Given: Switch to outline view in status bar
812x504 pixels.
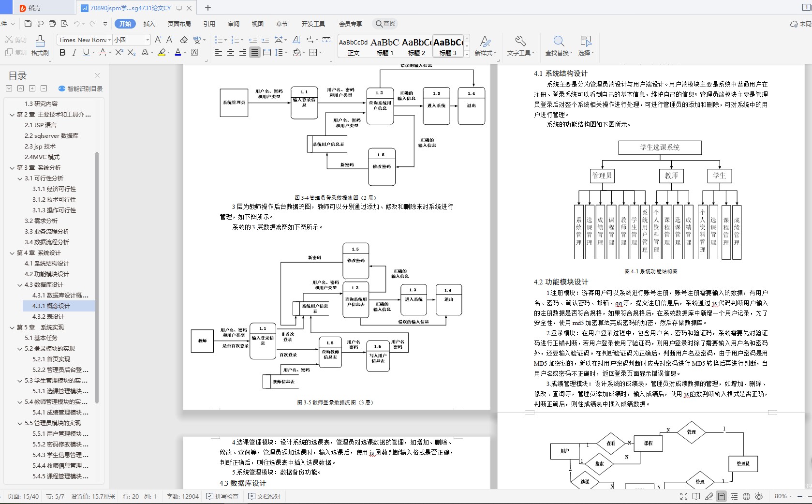Looking at the screenshot, I should 734,496.
